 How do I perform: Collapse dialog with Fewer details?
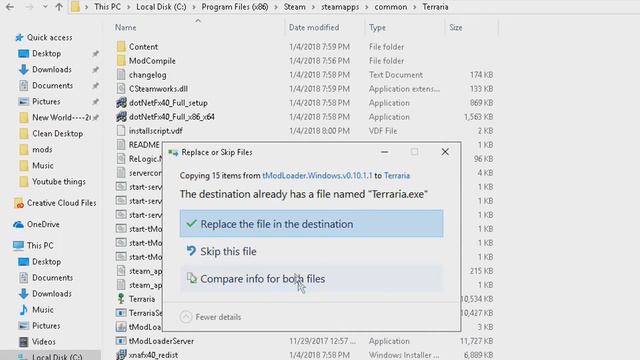click(211, 317)
